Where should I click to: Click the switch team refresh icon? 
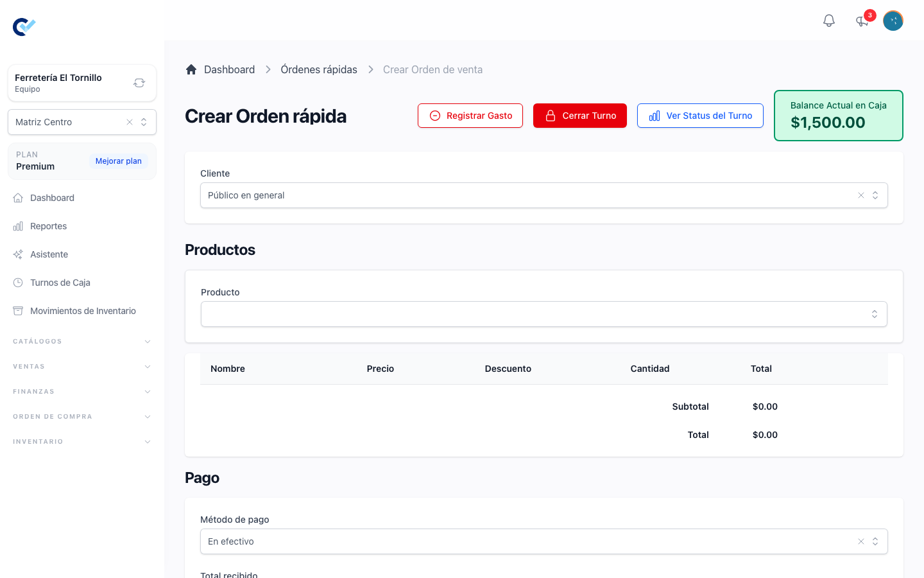pos(139,83)
